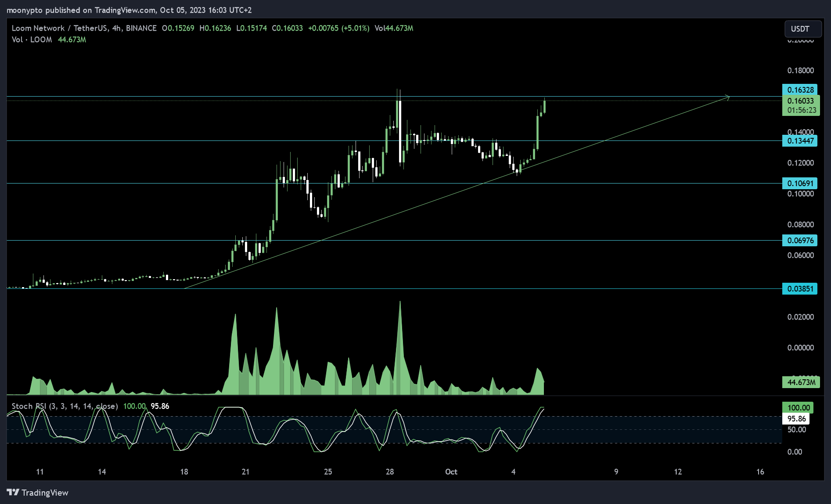
Task: Click the Vol44.673M value in header
Action: (394, 28)
